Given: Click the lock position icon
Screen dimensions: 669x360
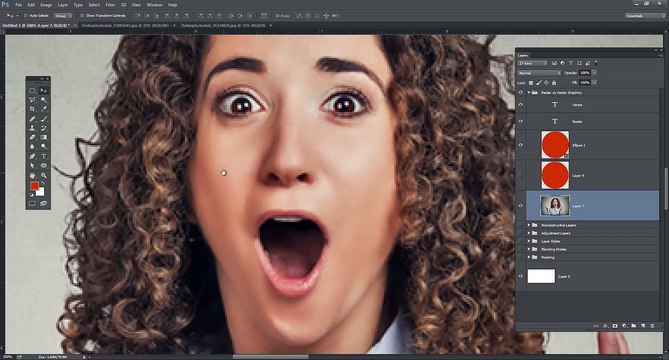Looking at the screenshot, I should (x=547, y=83).
